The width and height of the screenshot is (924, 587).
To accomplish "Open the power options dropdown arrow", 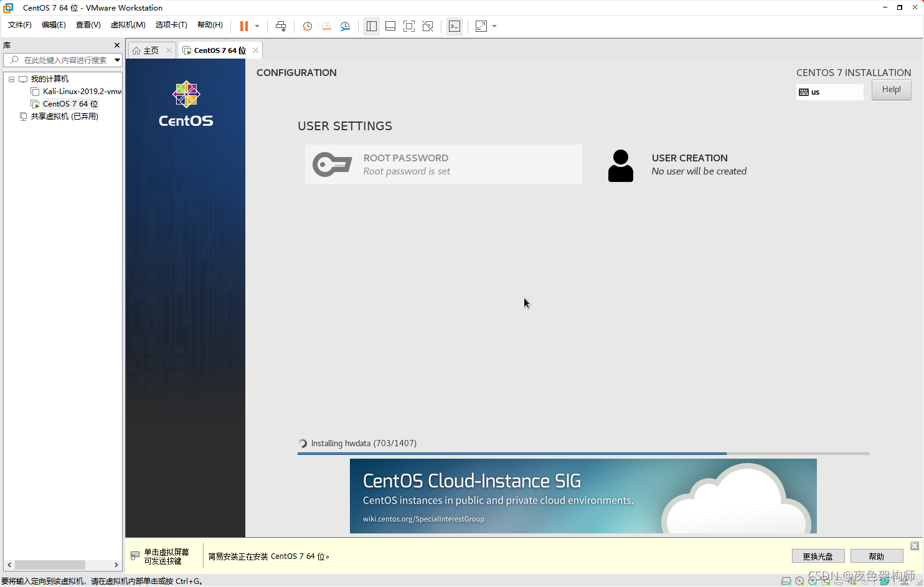I will pos(257,26).
